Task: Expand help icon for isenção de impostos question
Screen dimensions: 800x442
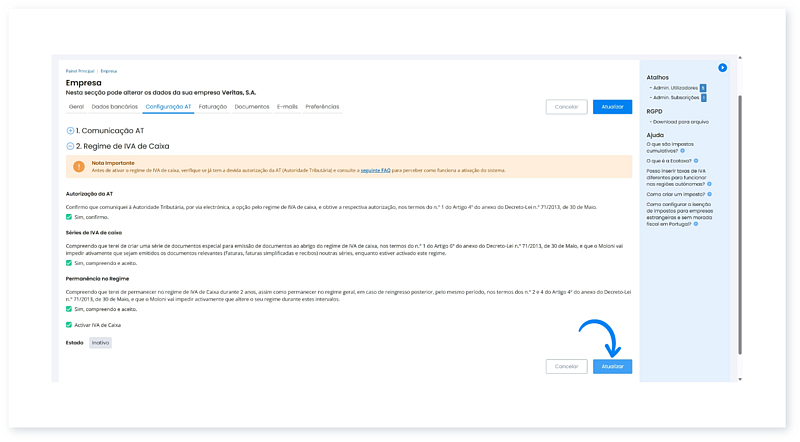Action: 695,224
